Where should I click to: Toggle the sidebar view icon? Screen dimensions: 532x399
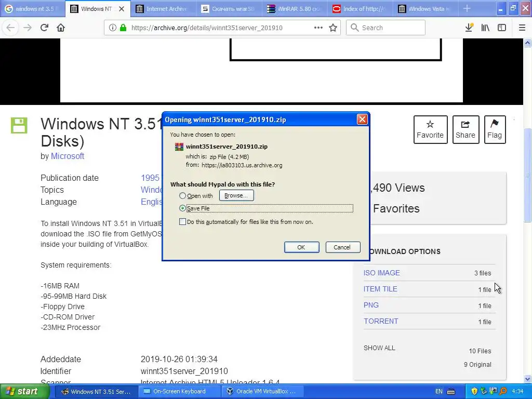[x=502, y=28]
